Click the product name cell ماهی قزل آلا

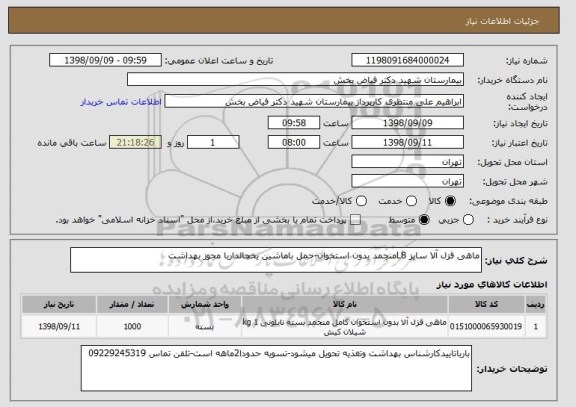pyautogui.click(x=345, y=327)
